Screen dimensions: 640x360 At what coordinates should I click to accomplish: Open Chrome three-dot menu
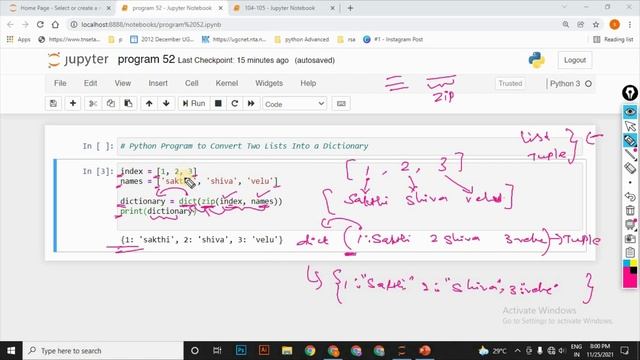(x=630, y=24)
